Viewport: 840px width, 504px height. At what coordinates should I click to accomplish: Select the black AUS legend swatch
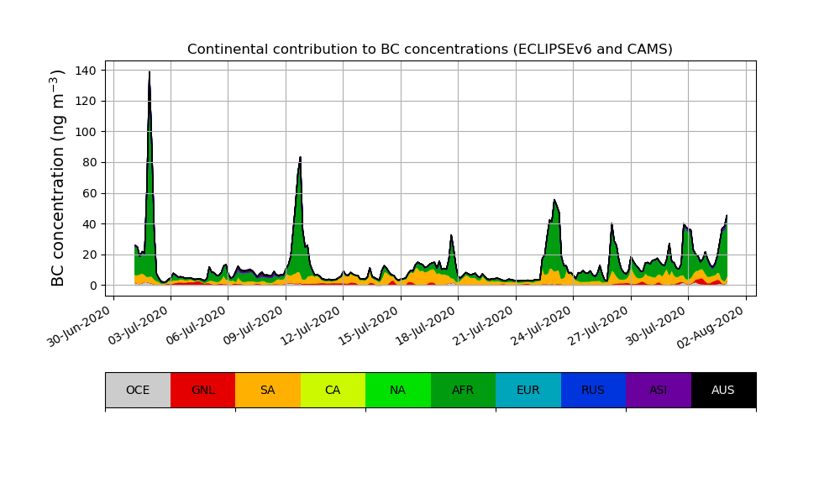pos(723,390)
